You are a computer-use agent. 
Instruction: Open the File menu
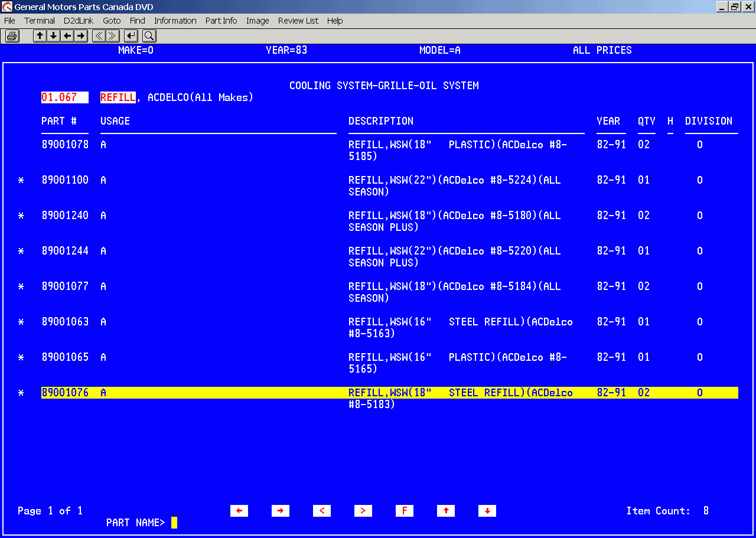pyautogui.click(x=9, y=21)
